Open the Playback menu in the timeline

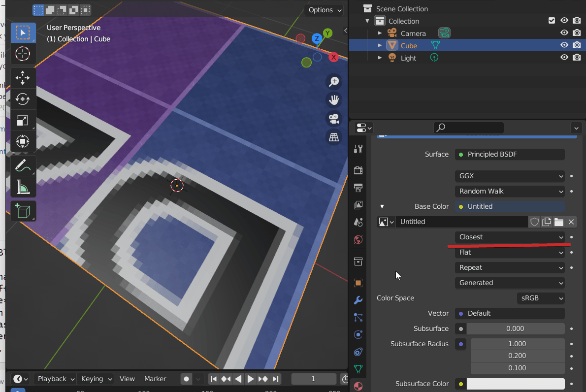(55, 379)
